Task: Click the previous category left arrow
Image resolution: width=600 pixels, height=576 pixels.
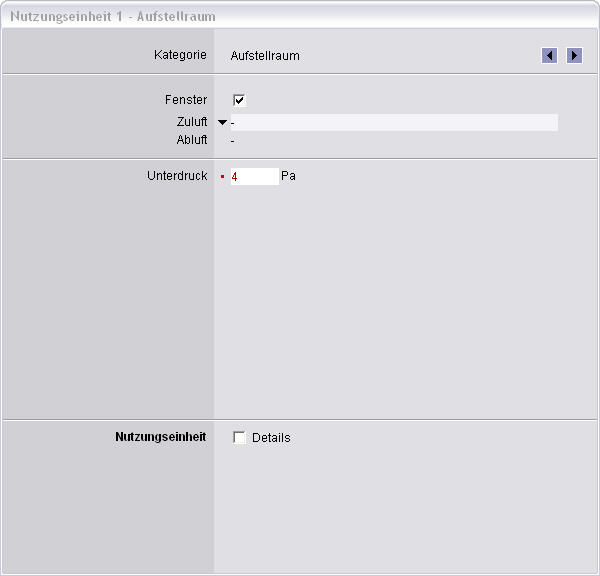Action: pos(549,56)
